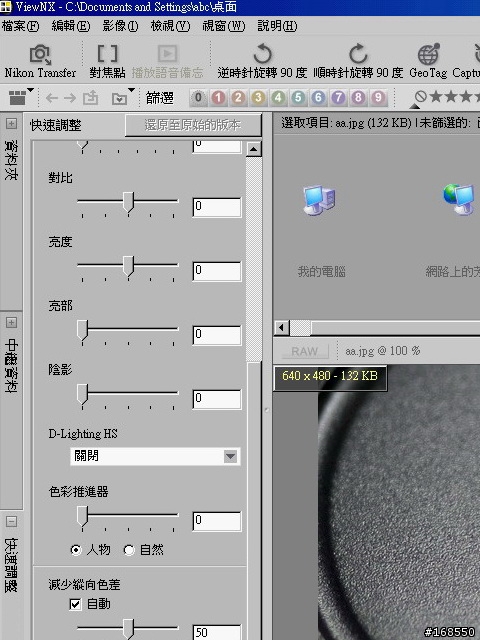Click the thumbnail view mode icon
Image resolution: width=480 pixels, height=640 pixels.
(x=17, y=98)
